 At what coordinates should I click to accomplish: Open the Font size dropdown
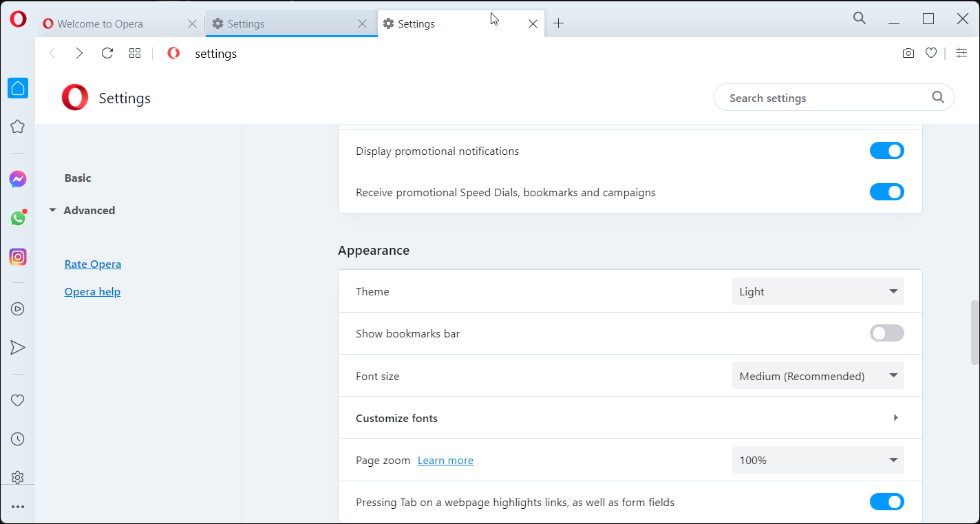tap(818, 376)
